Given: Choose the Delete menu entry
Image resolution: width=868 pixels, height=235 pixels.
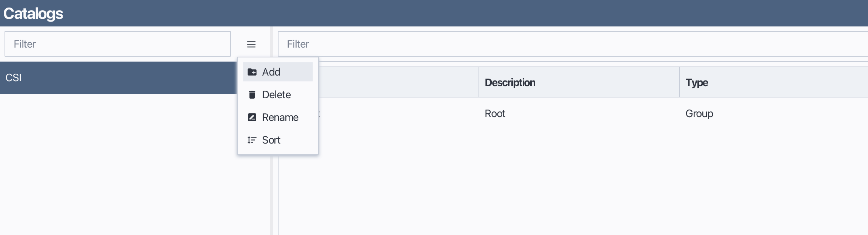Looking at the screenshot, I should (x=276, y=95).
